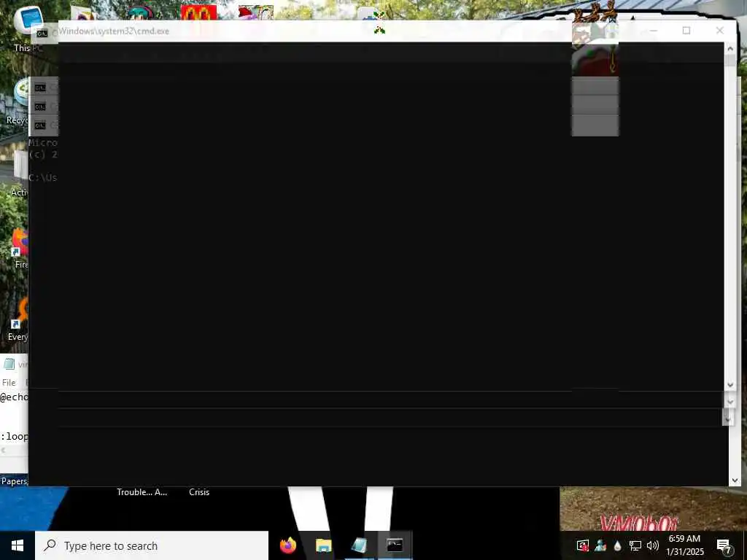
Task: Switch to Notepad on the taskbar
Action: pos(359,545)
